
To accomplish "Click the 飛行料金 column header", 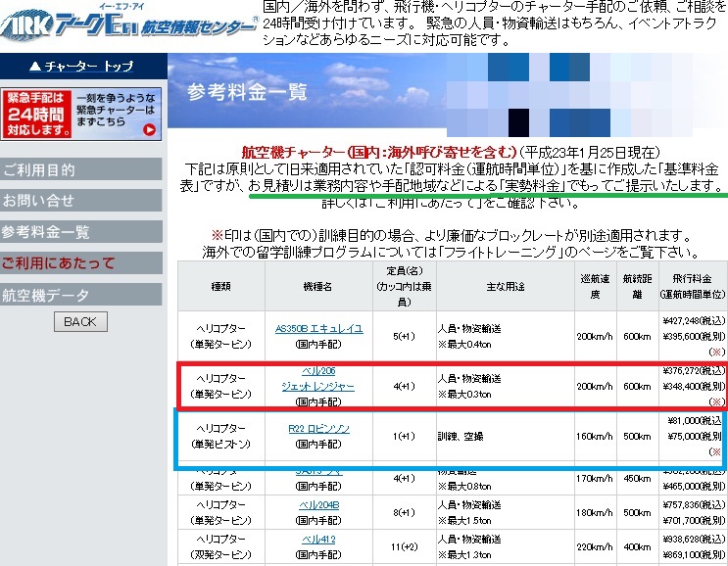I will tap(693, 286).
